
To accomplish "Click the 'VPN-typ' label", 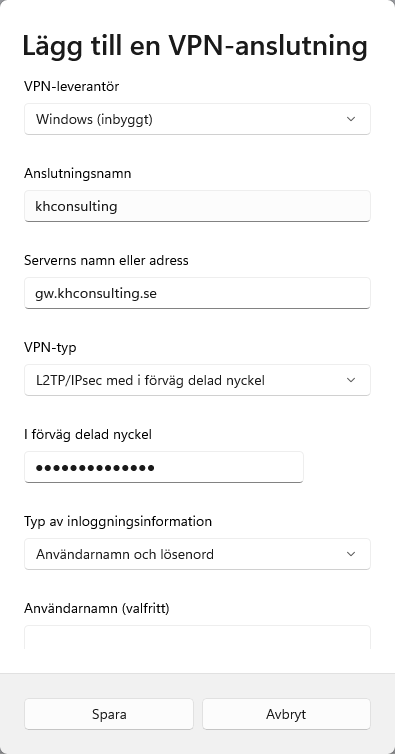I will coord(50,348).
